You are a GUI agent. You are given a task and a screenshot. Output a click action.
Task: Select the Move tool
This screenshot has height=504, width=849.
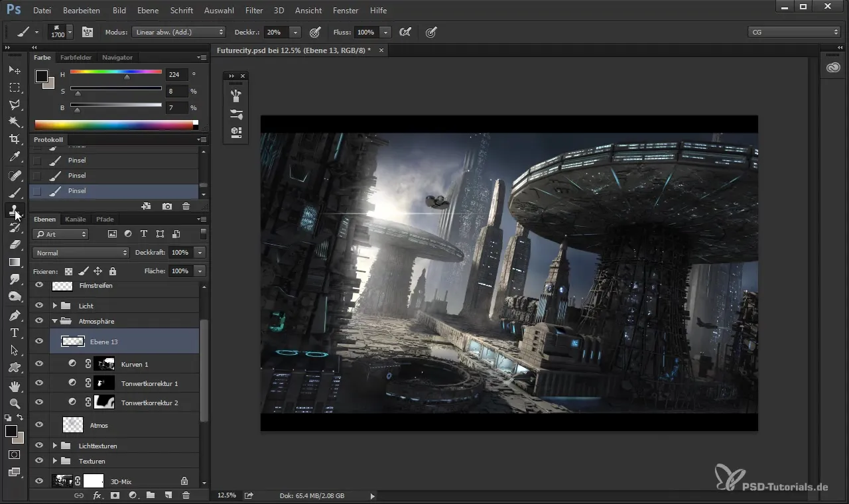15,70
